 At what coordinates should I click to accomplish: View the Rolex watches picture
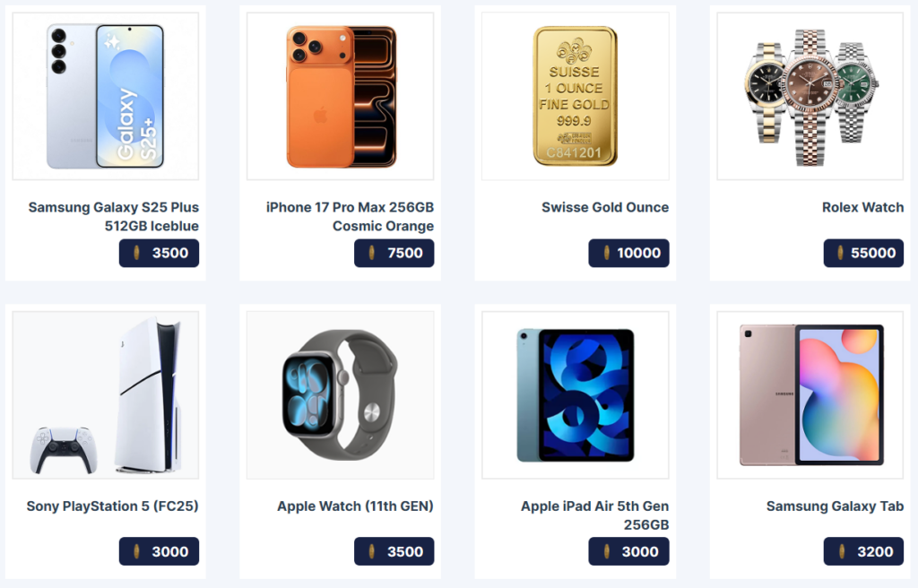810,96
